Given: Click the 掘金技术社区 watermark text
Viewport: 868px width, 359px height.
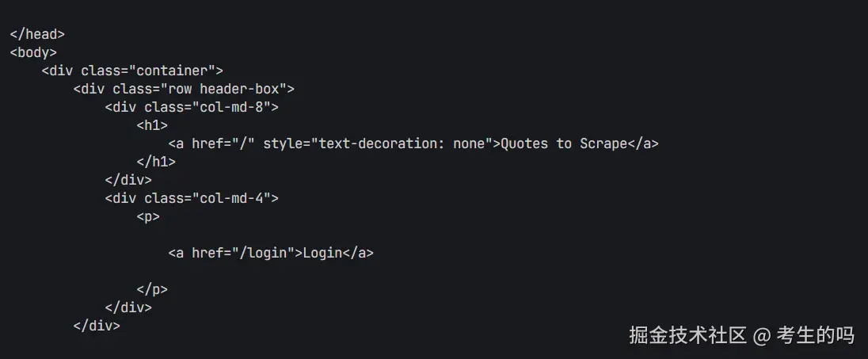Looking at the screenshot, I should coord(687,335).
